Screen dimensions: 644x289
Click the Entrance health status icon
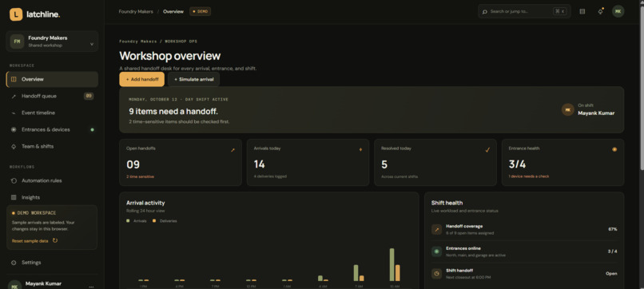(614, 149)
